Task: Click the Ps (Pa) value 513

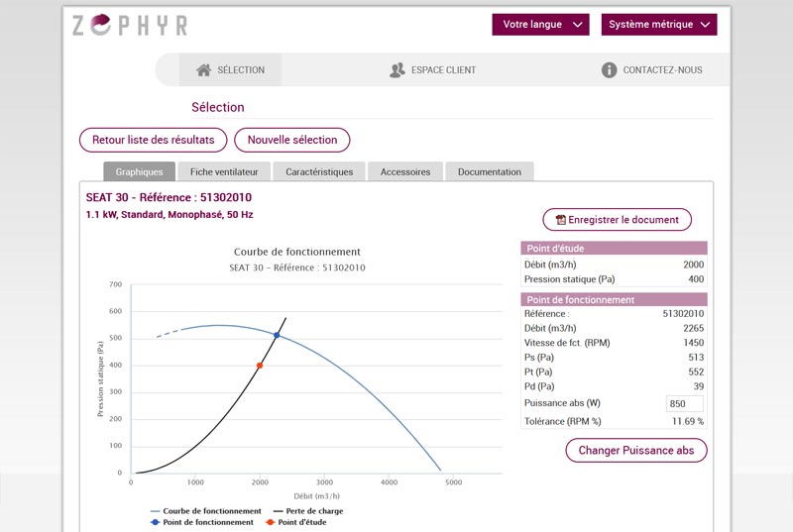Action: (x=696, y=358)
